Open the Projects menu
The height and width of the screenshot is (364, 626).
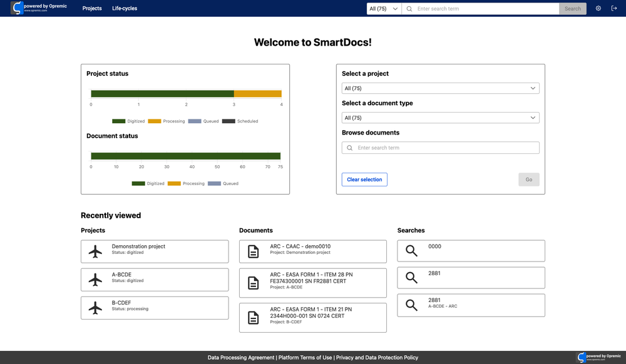coord(92,9)
